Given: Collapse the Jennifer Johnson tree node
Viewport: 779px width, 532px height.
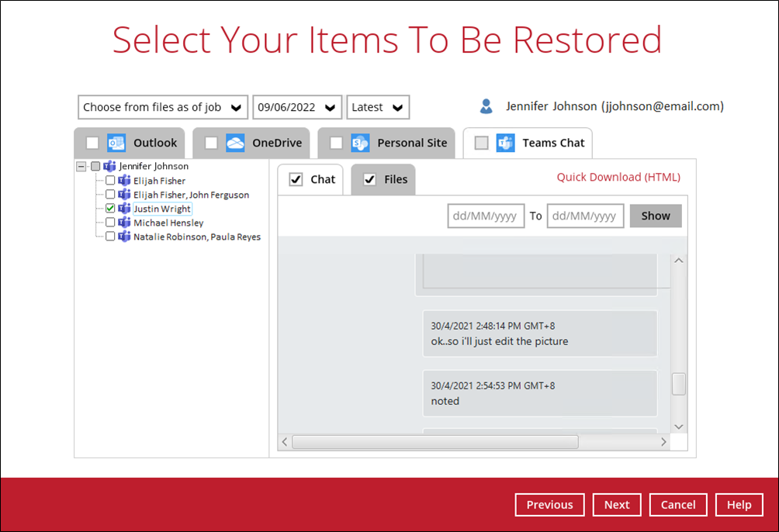Looking at the screenshot, I should coord(81,167).
